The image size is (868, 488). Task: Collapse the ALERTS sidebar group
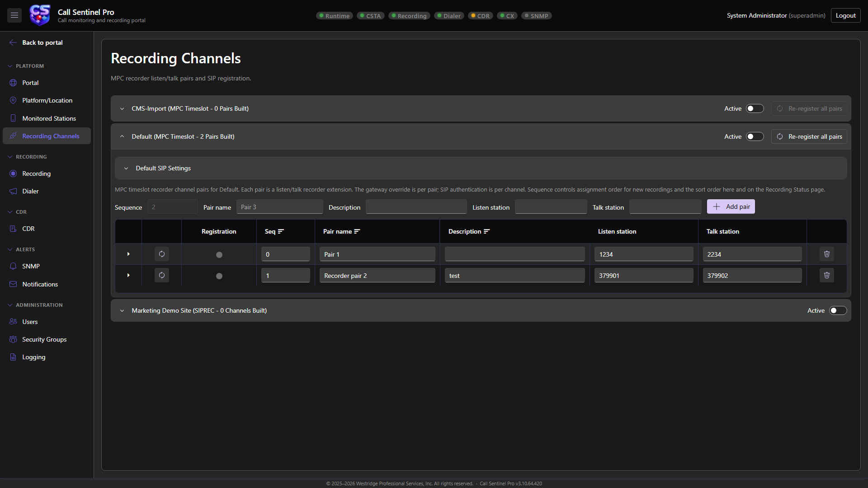pos(10,249)
